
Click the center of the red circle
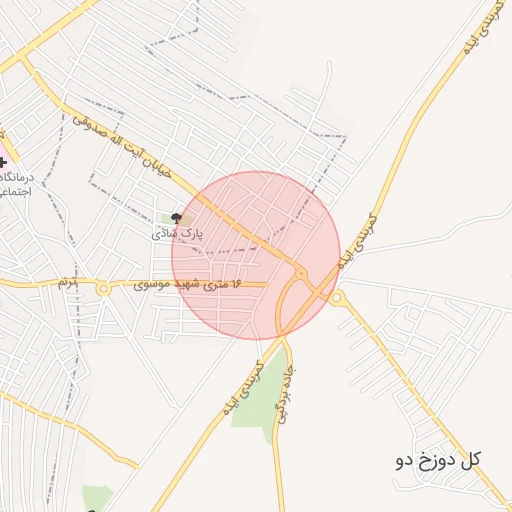click(256, 255)
